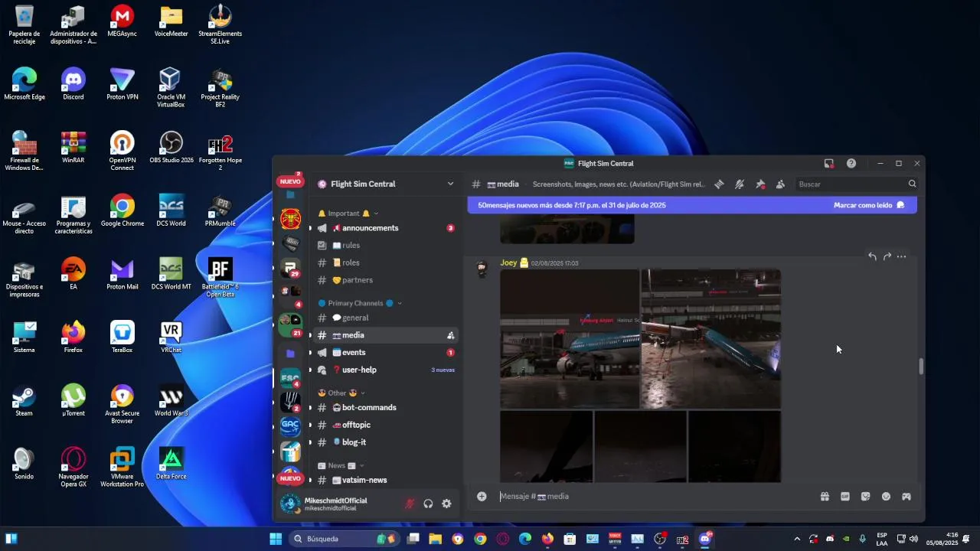
Task: Open sticker picker in message bar
Action: 865,497
